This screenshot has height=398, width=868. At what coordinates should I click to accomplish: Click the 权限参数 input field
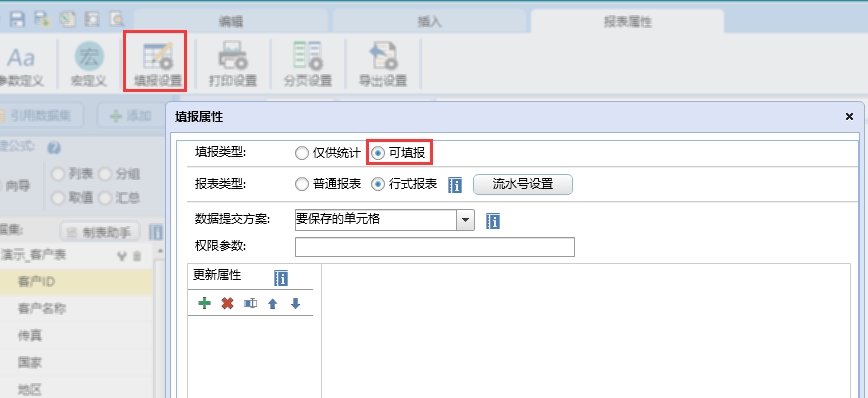435,247
